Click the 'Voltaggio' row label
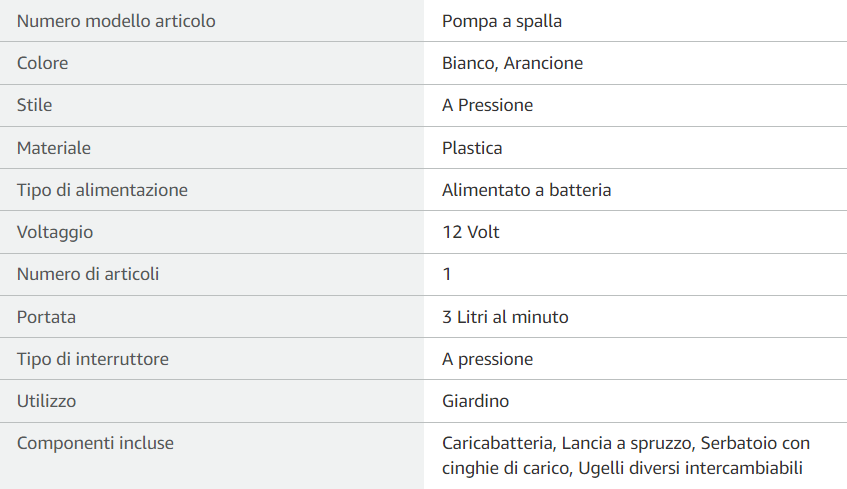The width and height of the screenshot is (847, 489). 55,232
